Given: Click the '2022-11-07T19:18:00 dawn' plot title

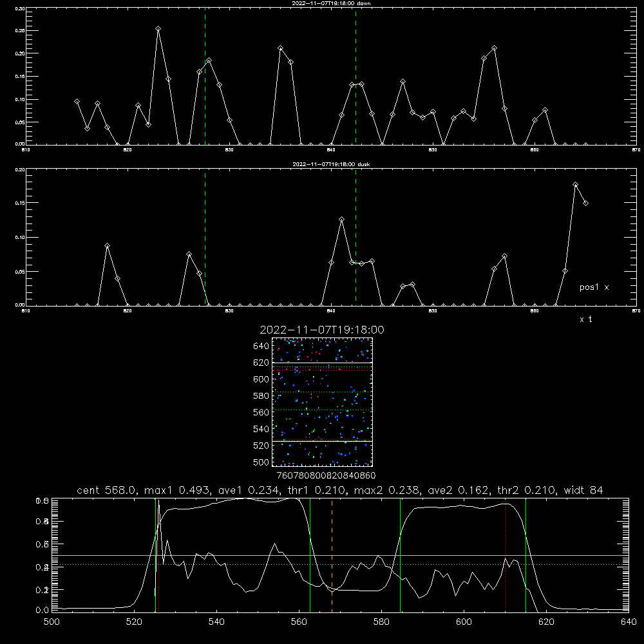Looking at the screenshot, I should (x=331, y=3).
